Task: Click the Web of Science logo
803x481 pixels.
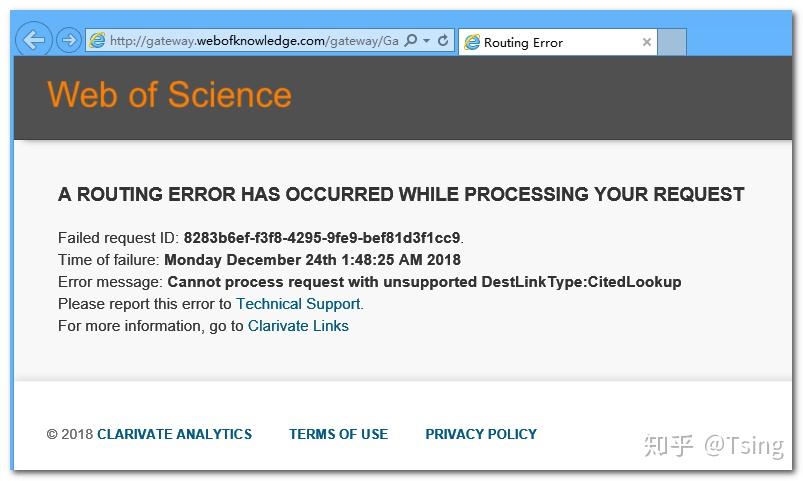Action: (x=169, y=94)
